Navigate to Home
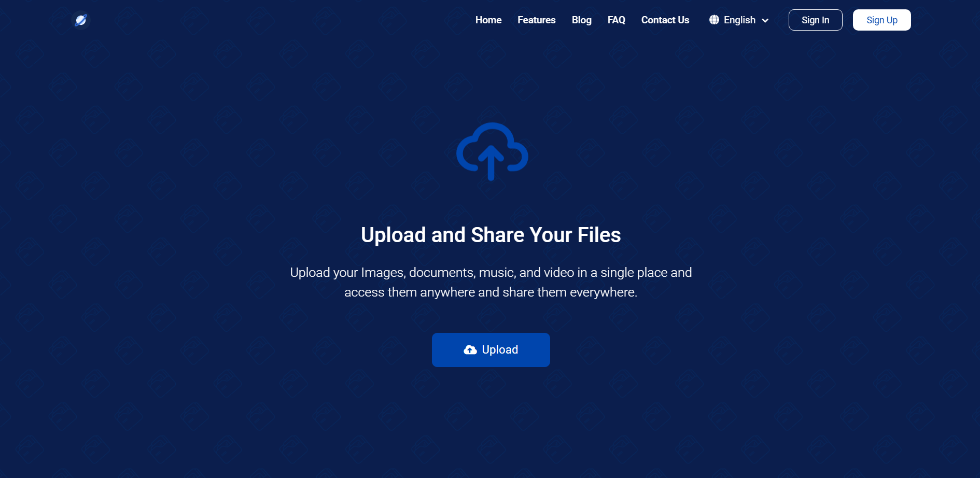This screenshot has height=478, width=980. click(x=488, y=20)
